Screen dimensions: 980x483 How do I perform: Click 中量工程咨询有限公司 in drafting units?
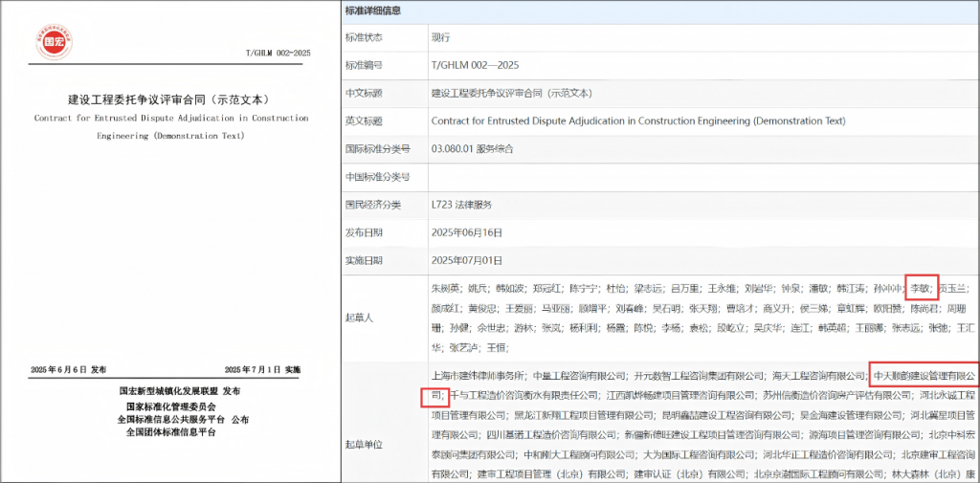tap(580, 376)
